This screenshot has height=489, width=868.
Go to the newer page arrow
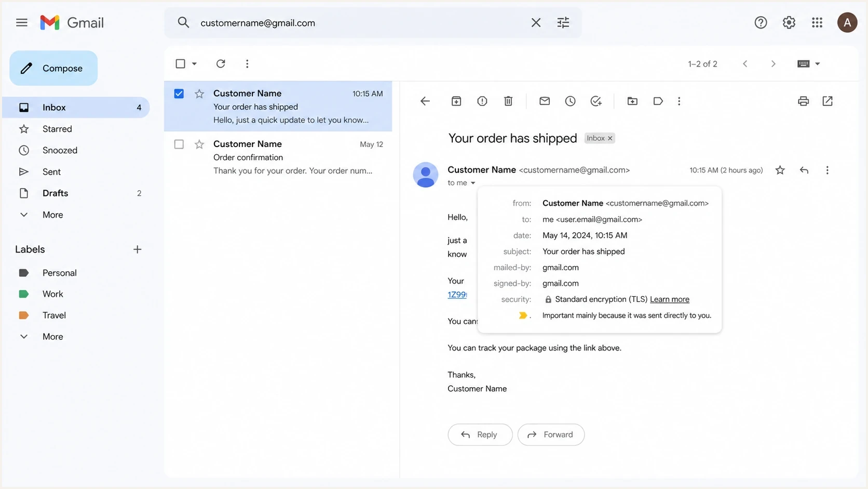pos(745,63)
